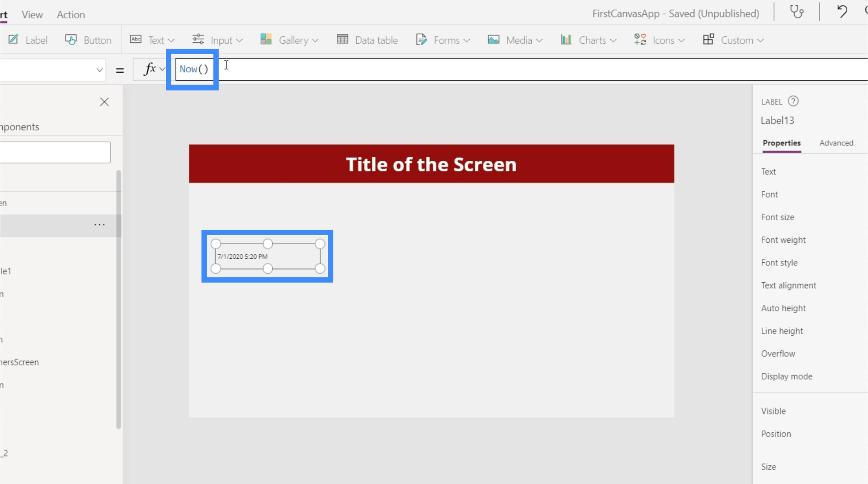Select the Properties tab panel
Viewport: 868px width, 484px height.
point(782,143)
